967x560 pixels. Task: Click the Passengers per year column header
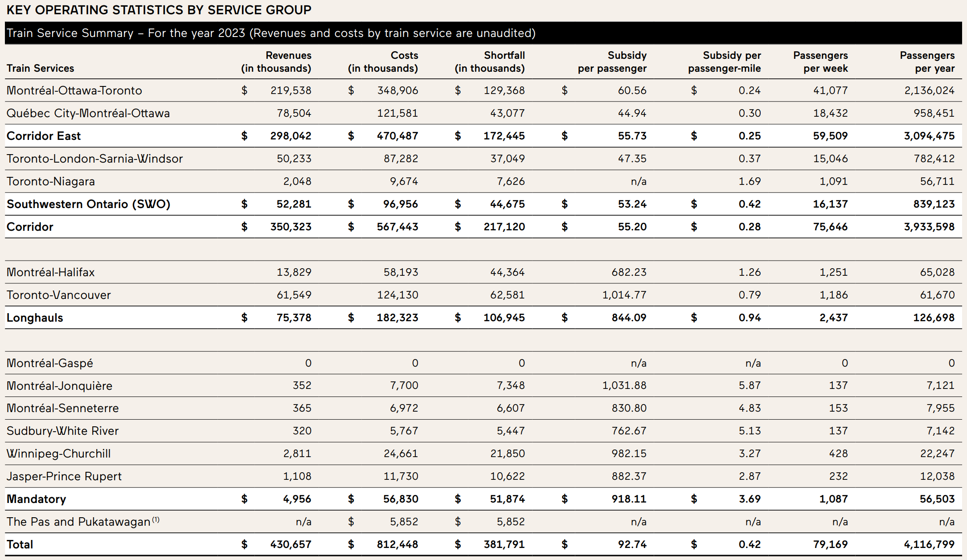[x=927, y=62]
